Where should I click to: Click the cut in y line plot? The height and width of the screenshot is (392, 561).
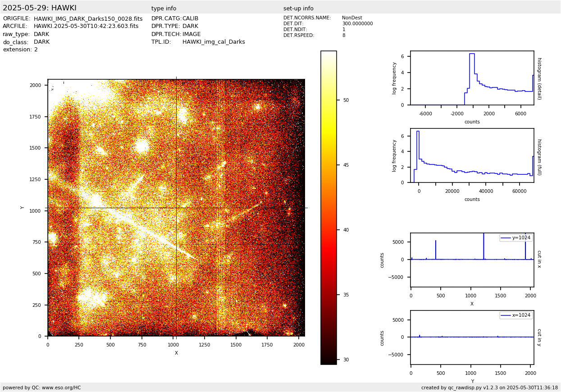click(x=472, y=337)
